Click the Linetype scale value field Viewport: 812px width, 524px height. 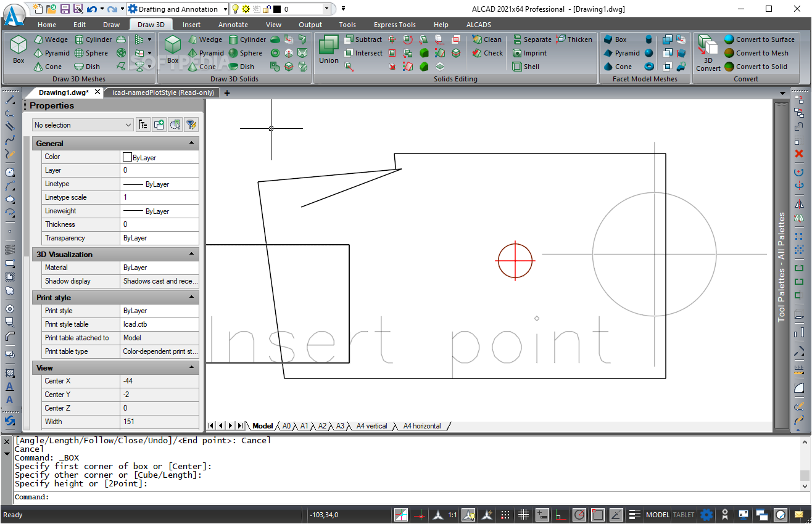coord(160,197)
